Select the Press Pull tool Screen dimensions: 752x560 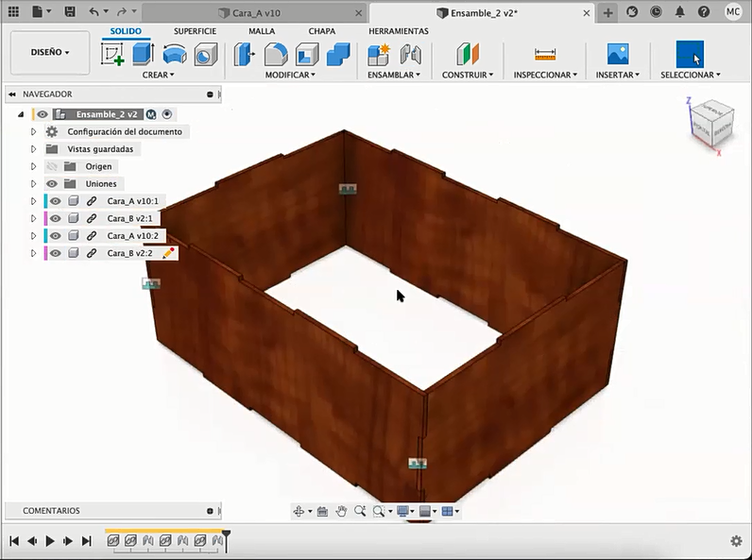[x=244, y=54]
